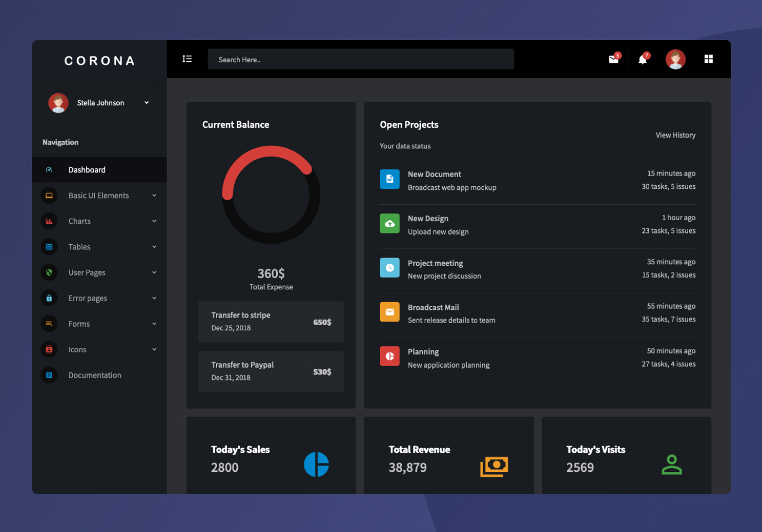Click the User Pages shield icon

(x=49, y=272)
